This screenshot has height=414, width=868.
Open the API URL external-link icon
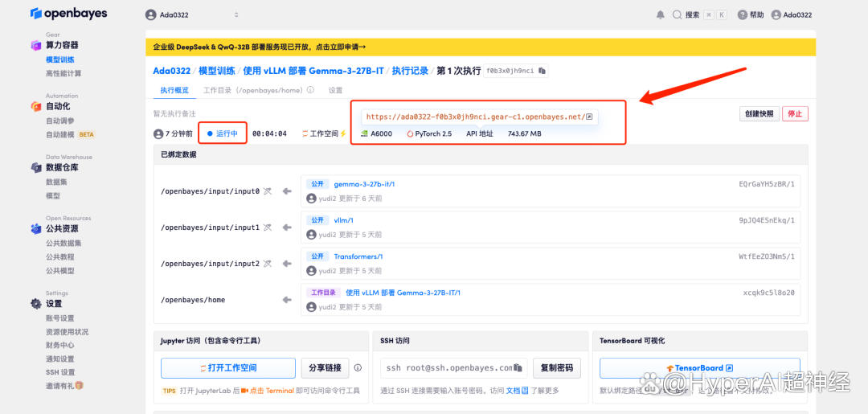point(590,117)
